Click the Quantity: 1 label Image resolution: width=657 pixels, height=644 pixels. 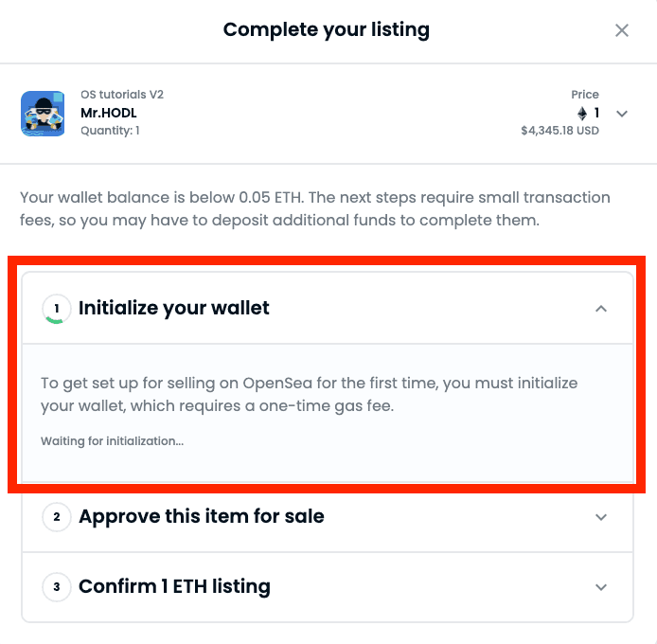(110, 131)
